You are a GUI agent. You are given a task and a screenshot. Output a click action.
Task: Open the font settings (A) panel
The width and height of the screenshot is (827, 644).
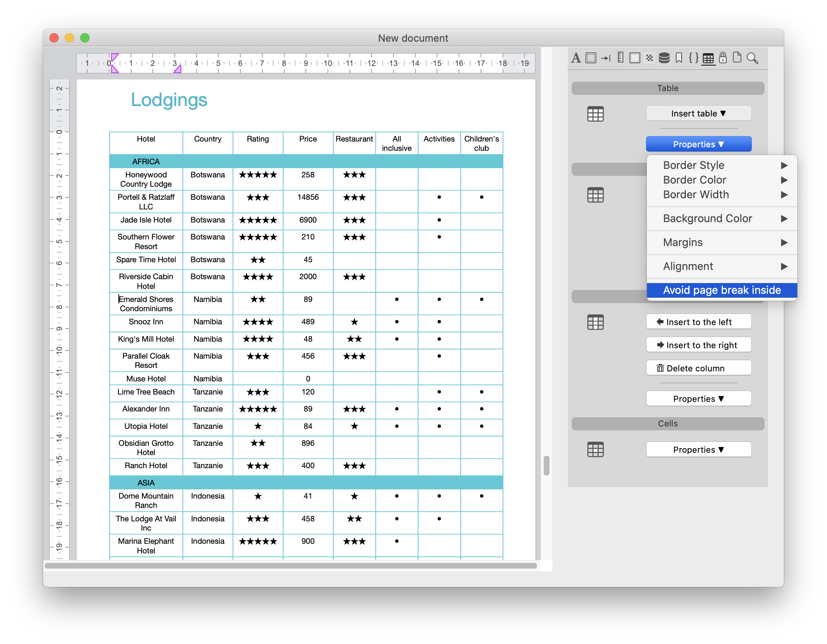click(x=576, y=58)
